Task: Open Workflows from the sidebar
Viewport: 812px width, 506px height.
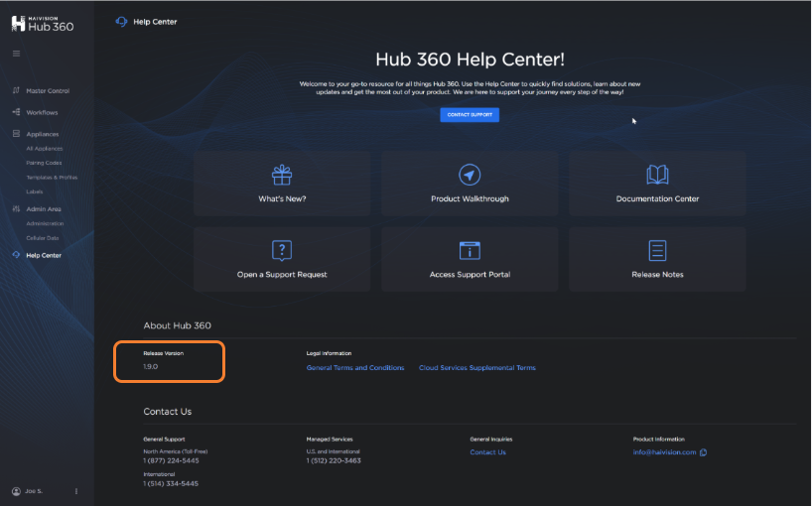Action: point(42,112)
